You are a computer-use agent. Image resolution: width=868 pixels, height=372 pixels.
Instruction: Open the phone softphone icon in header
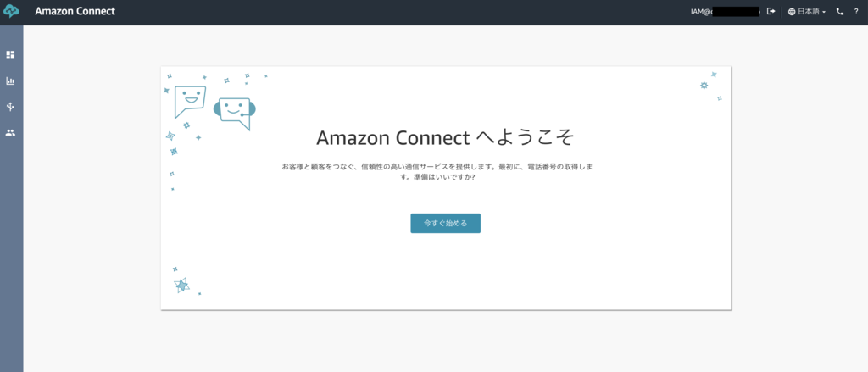coord(840,11)
